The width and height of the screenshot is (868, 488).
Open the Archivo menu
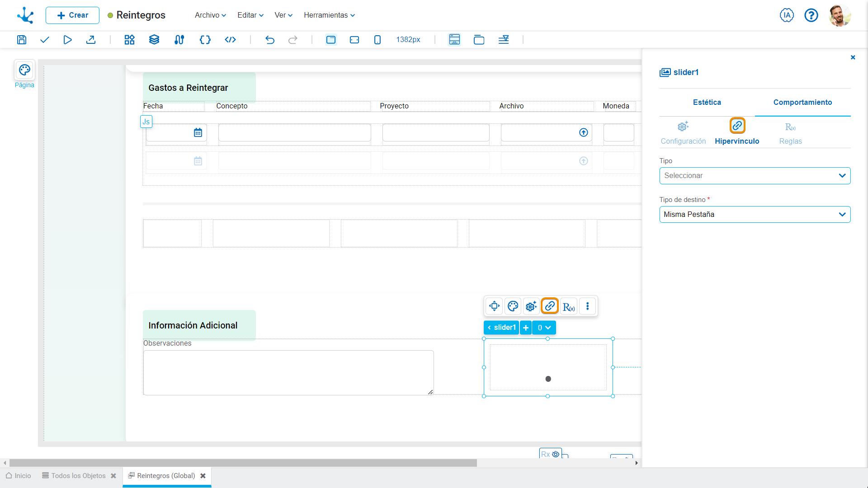[x=210, y=15]
